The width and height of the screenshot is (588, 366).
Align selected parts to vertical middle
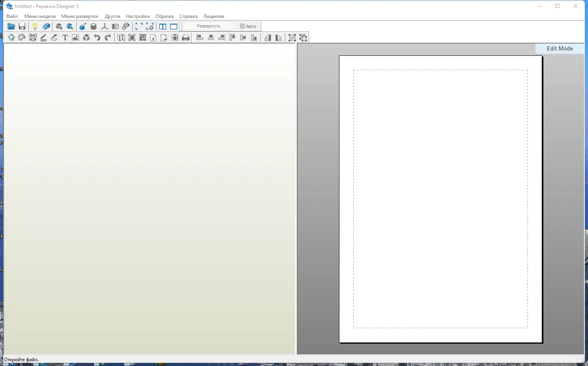[x=243, y=37]
